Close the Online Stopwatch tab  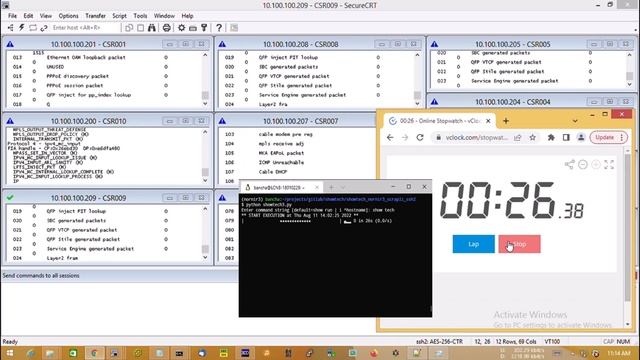[488, 121]
